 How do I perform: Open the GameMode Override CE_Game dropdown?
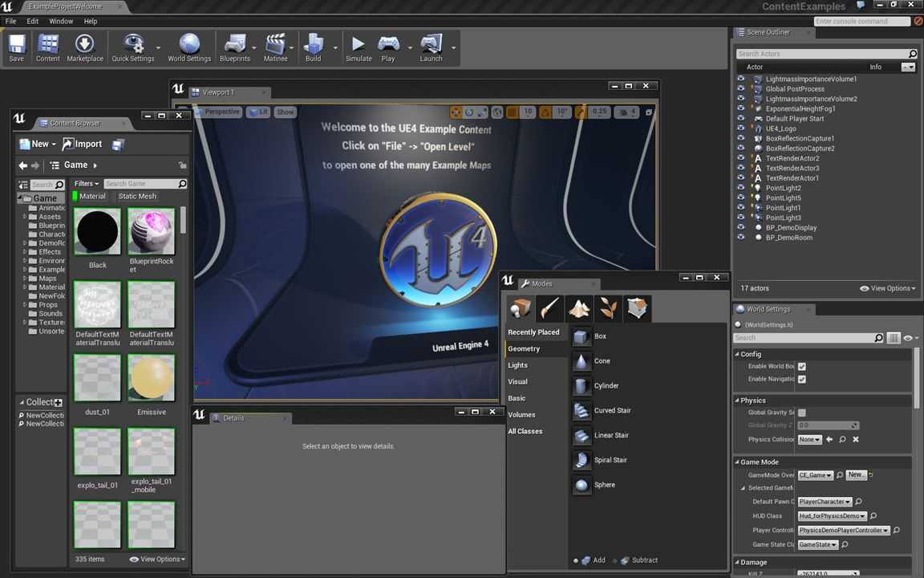click(x=816, y=474)
